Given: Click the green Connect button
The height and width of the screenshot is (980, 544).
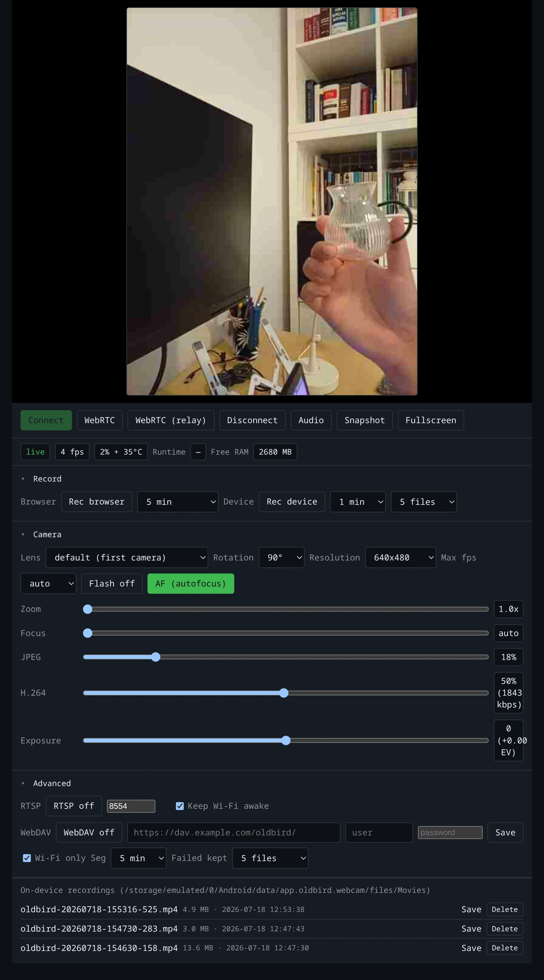Looking at the screenshot, I should tap(46, 420).
